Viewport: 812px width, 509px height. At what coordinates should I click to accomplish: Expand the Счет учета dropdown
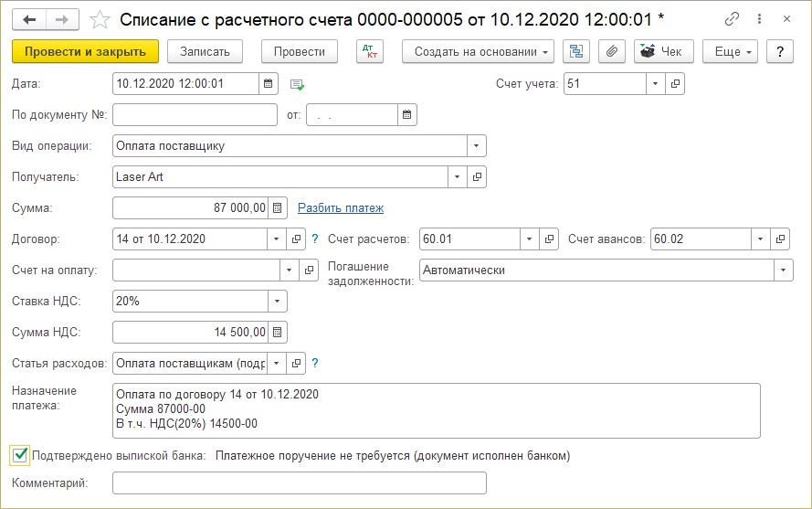[655, 83]
